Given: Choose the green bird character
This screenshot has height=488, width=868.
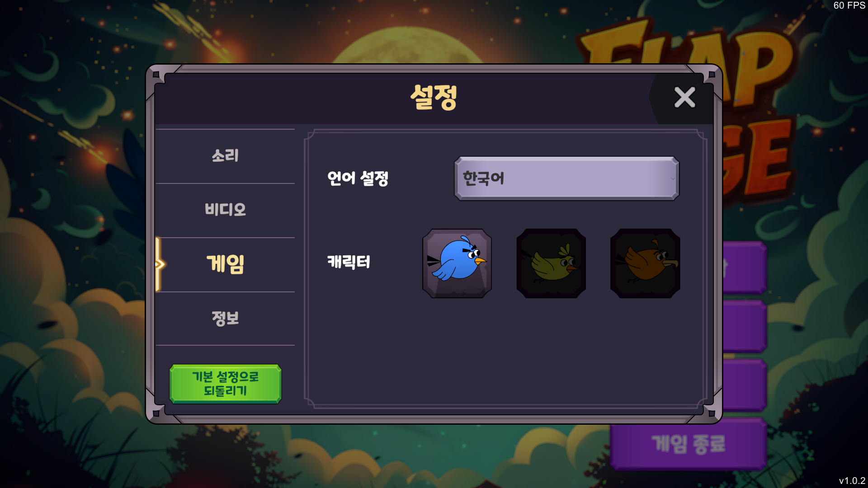Looking at the screenshot, I should click(551, 263).
